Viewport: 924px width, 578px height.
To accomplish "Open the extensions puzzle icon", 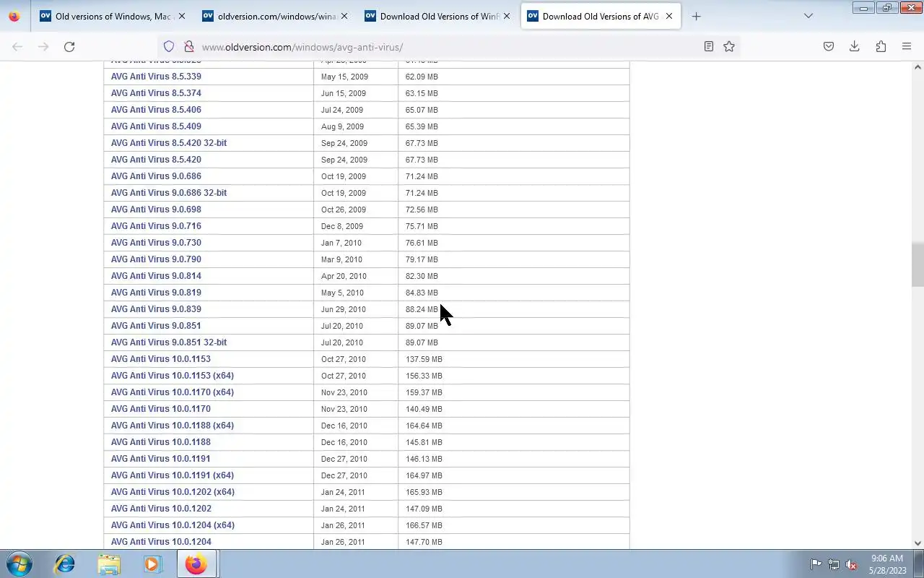I will pos(881,46).
